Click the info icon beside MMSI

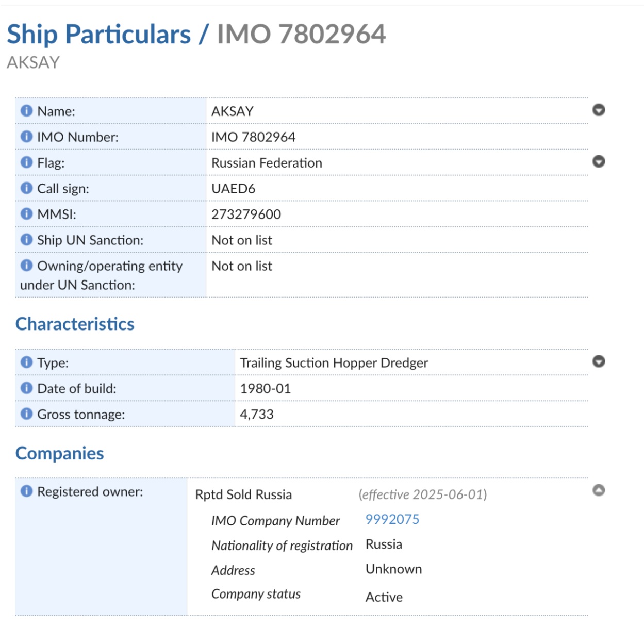[26, 214]
